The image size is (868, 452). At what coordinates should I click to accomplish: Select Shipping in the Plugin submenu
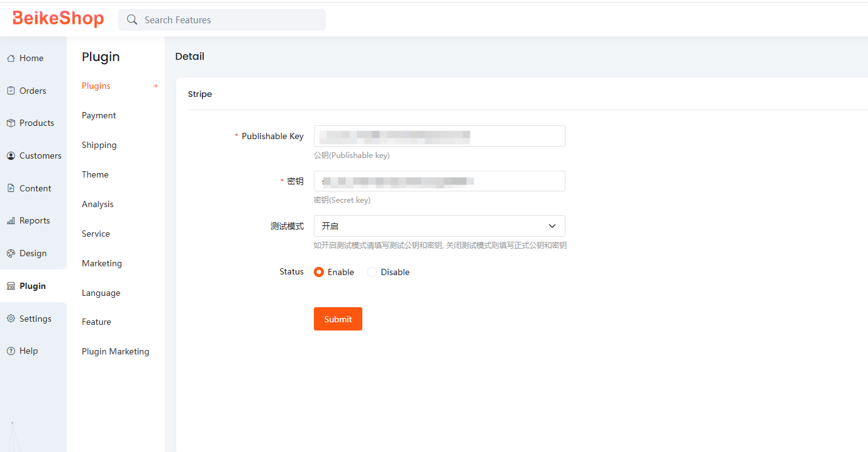(99, 145)
